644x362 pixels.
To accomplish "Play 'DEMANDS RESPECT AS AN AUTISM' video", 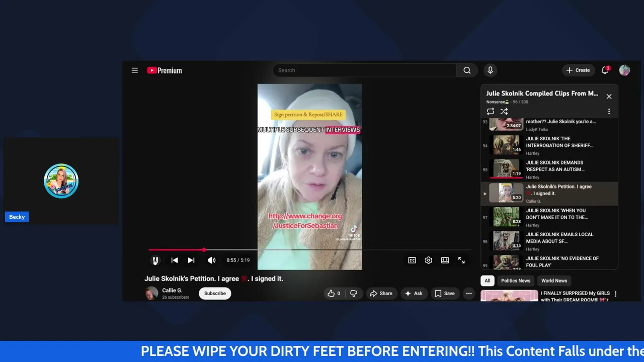I will pos(549,170).
